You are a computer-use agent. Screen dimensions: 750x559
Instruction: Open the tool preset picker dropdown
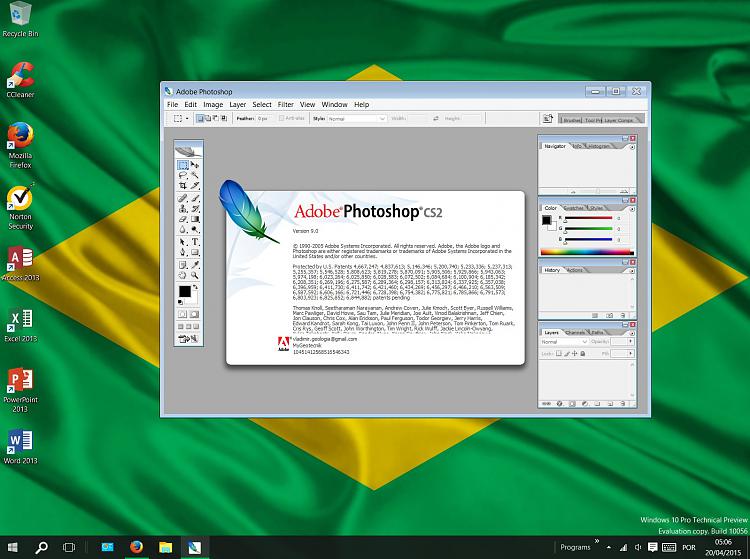click(187, 118)
